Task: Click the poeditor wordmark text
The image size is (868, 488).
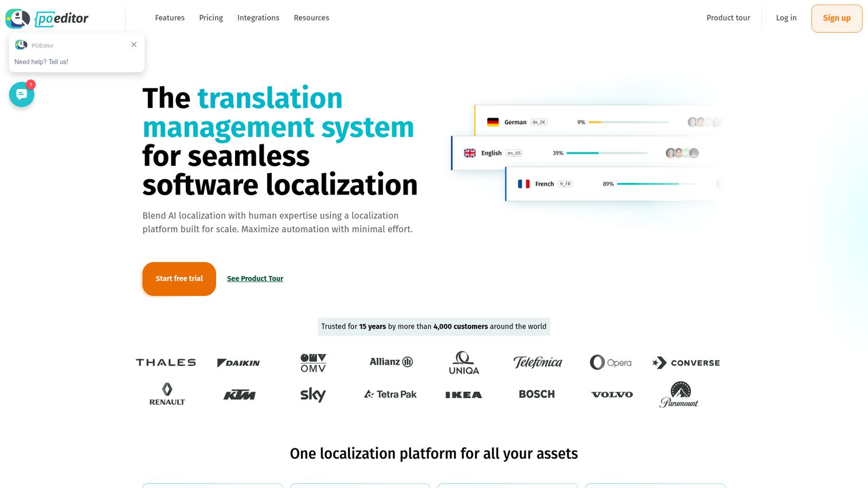Action: pos(62,19)
